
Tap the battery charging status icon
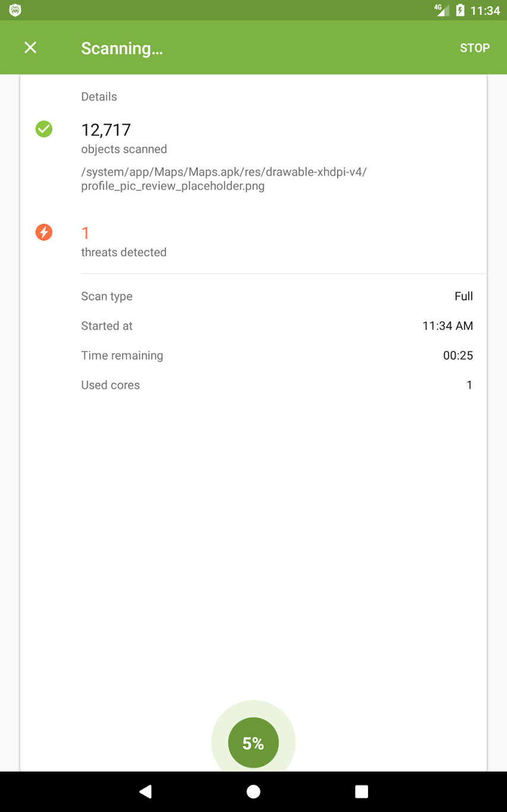[x=460, y=10]
